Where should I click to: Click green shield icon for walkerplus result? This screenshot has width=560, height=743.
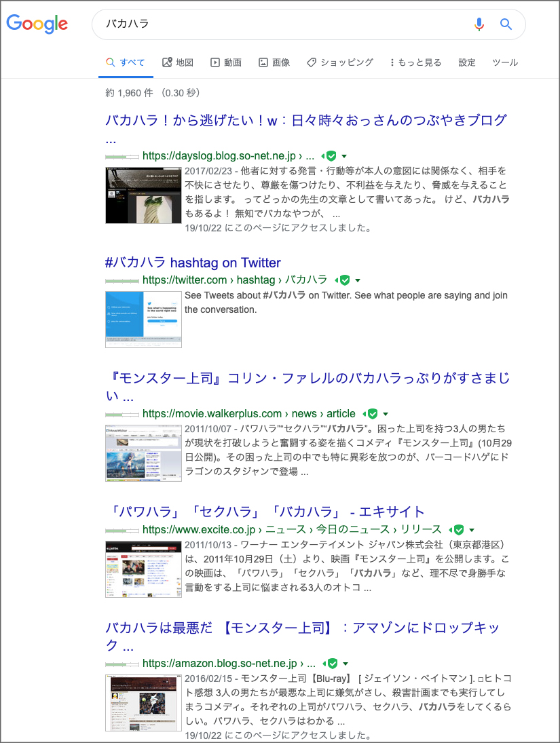(x=373, y=414)
